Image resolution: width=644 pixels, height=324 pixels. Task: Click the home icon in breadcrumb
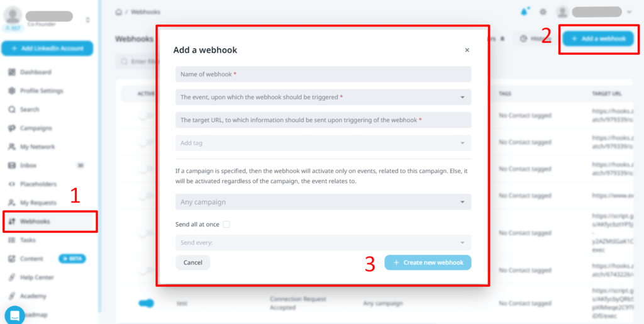coord(118,12)
